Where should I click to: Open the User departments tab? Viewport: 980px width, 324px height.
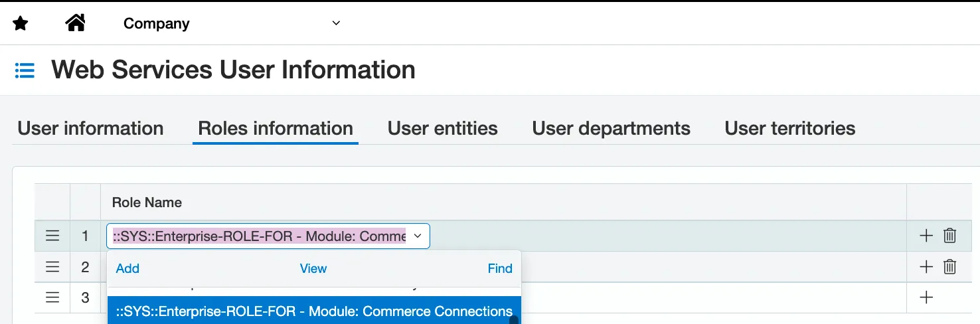[x=612, y=128]
